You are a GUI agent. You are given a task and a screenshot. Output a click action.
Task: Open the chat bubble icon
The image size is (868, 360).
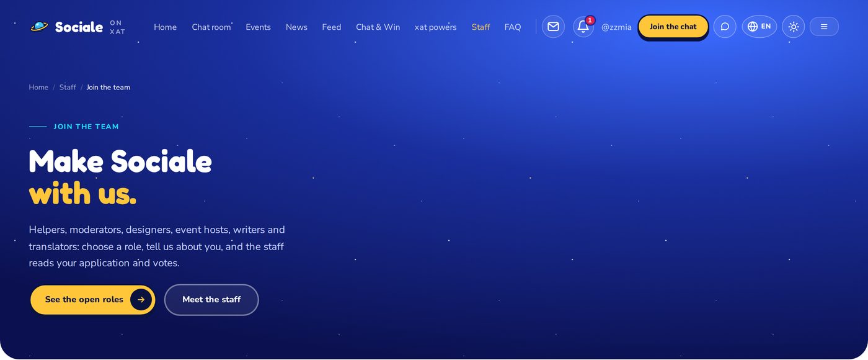(x=725, y=27)
